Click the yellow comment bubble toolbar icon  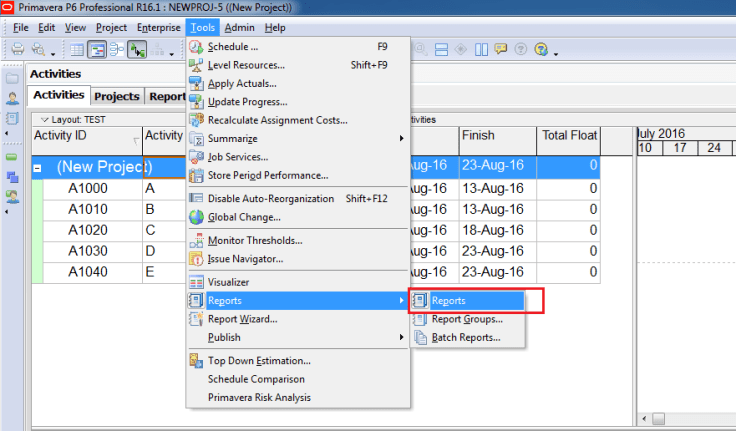501,48
